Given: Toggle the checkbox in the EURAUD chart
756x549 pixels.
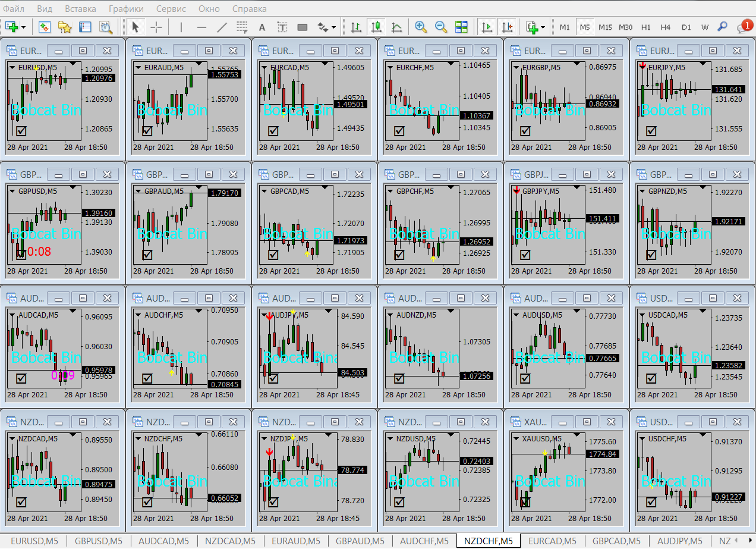Looking at the screenshot, I should coord(147,131).
